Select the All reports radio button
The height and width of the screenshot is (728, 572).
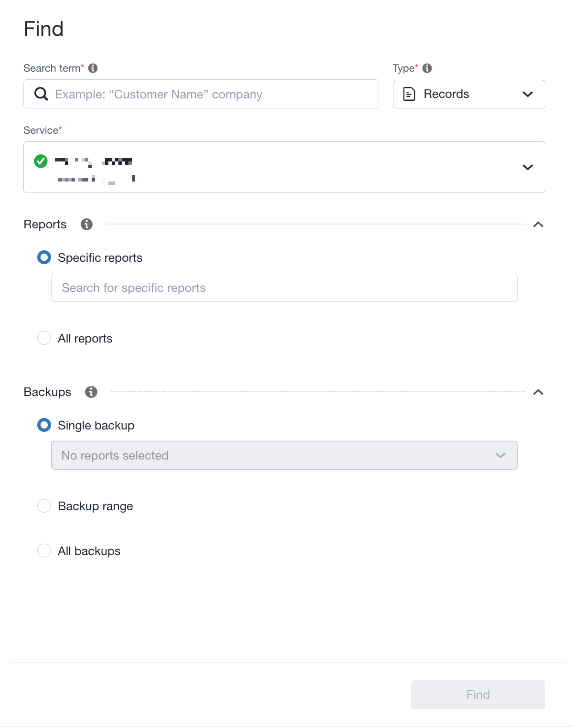(44, 338)
